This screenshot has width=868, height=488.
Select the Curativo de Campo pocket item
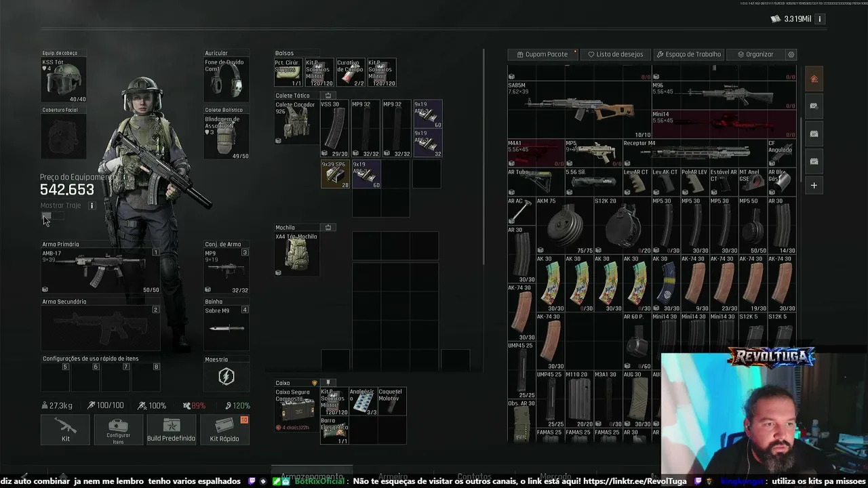(x=351, y=73)
